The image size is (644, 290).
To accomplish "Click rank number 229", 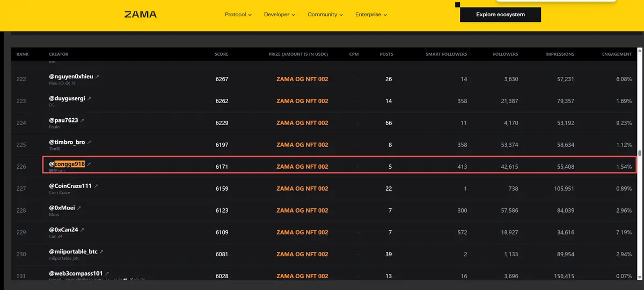I will 21,233.
